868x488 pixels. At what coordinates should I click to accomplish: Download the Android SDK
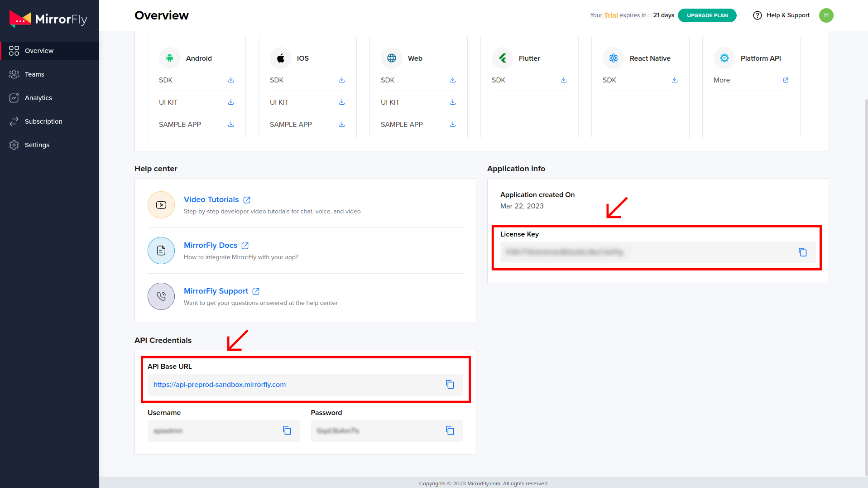pos(231,80)
